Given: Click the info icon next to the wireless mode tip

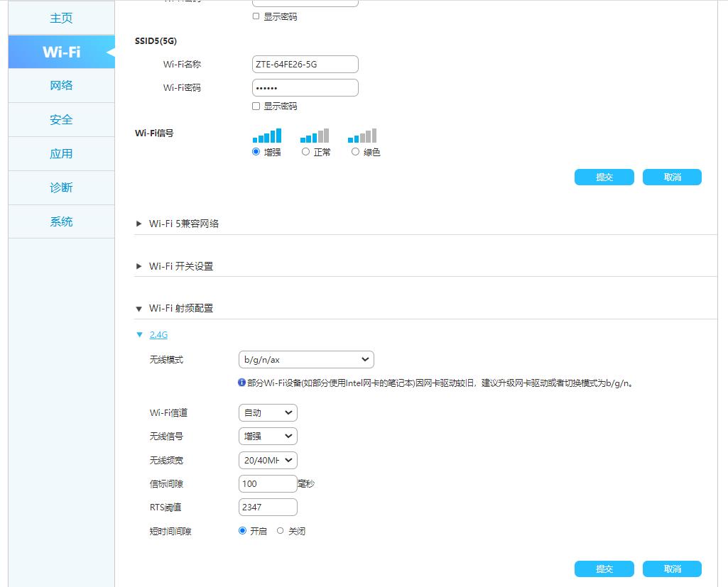Looking at the screenshot, I should [x=241, y=382].
